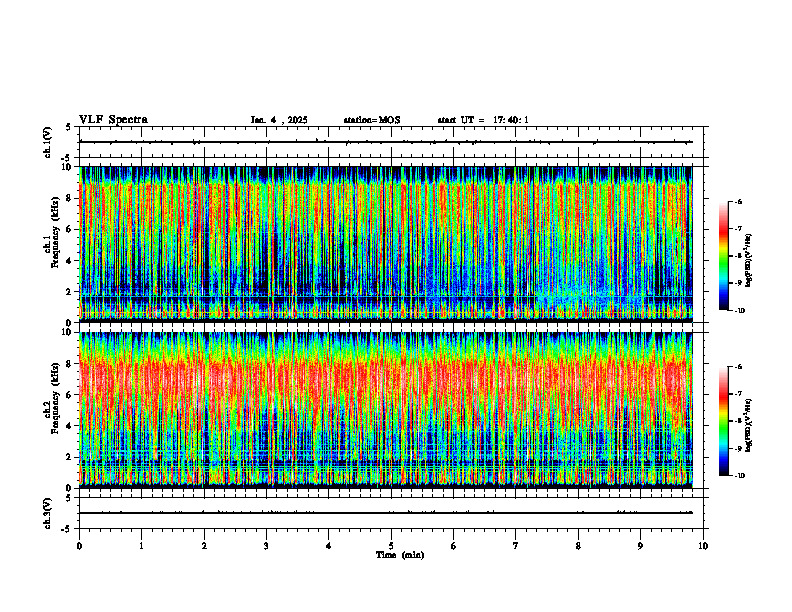
Task: Click the ch.2 color bar "-7" label
Action: 737,394
